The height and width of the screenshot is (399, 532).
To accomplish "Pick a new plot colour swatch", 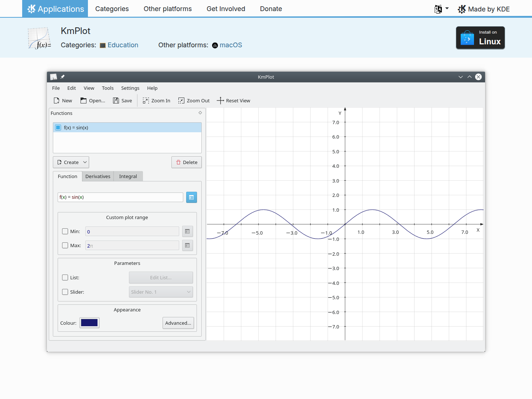I will click(89, 323).
